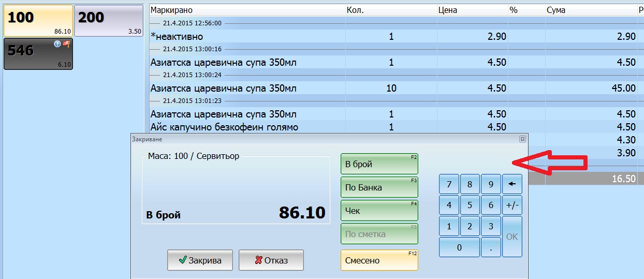Image resolution: width=644 pixels, height=279 pixels.
Task: Click the Сума column header
Action: pos(556,10)
